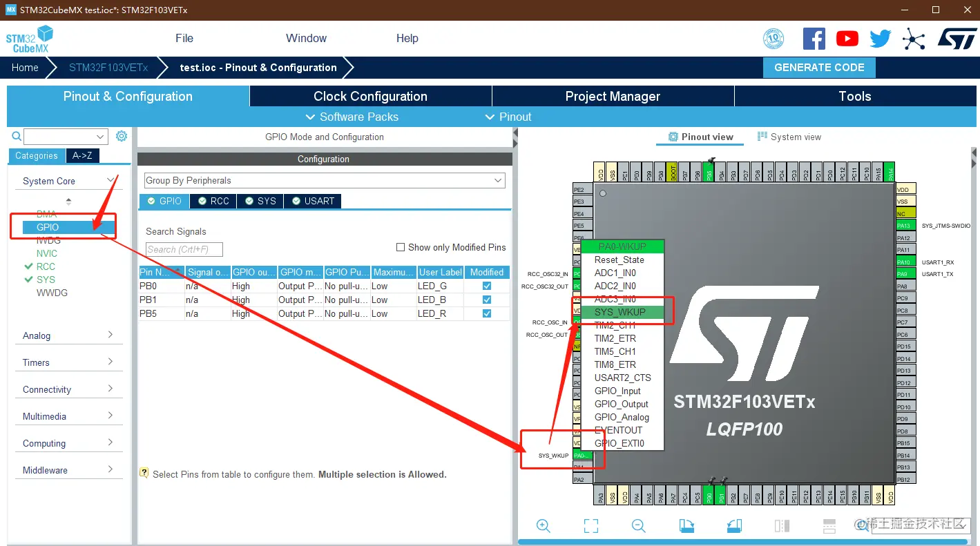Toggle Modified checkbox for PB5 row
This screenshot has height=546, width=980.
487,313
